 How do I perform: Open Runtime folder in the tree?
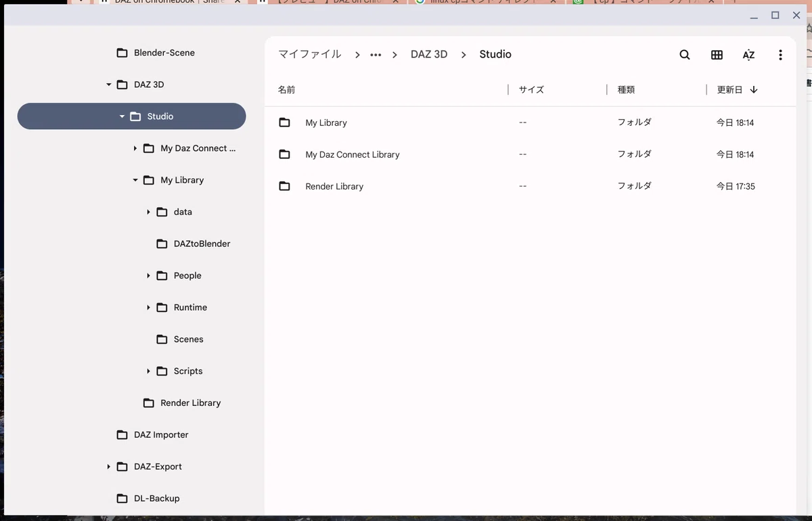190,307
